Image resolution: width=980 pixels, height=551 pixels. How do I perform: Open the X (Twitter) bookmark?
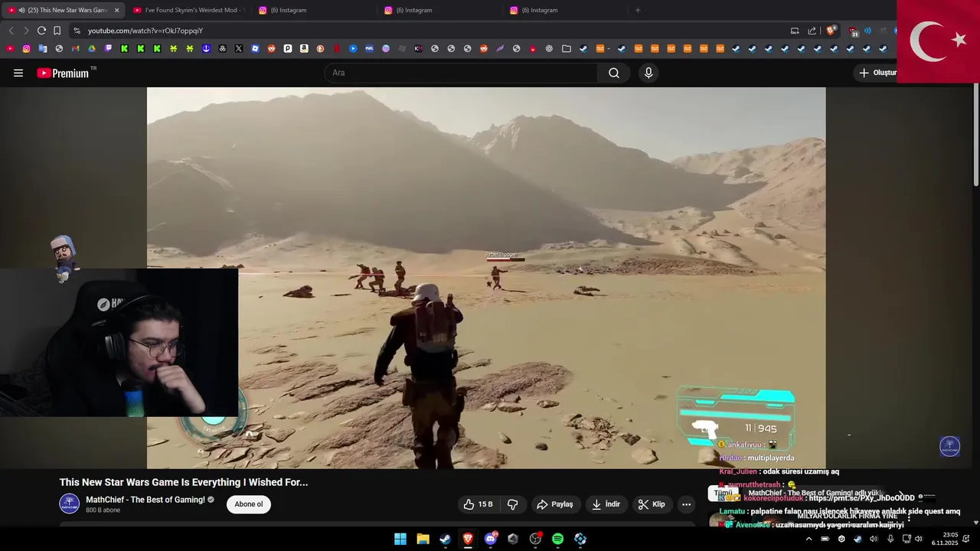point(239,48)
